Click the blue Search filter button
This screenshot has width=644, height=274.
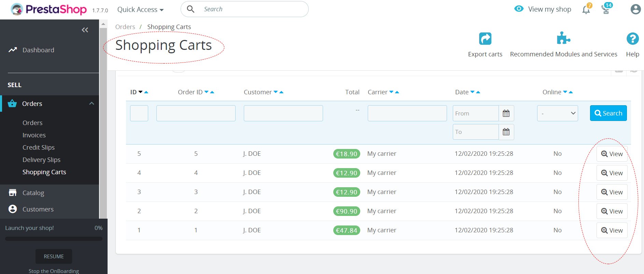(608, 113)
